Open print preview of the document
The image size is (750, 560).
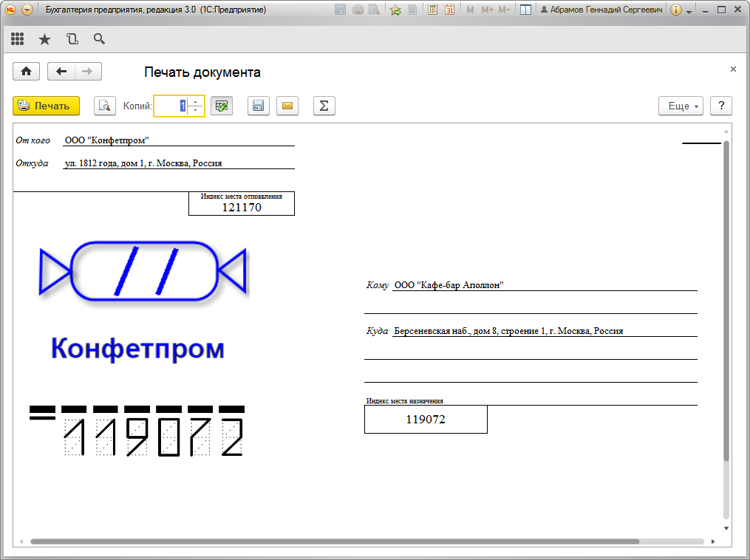coord(104,106)
